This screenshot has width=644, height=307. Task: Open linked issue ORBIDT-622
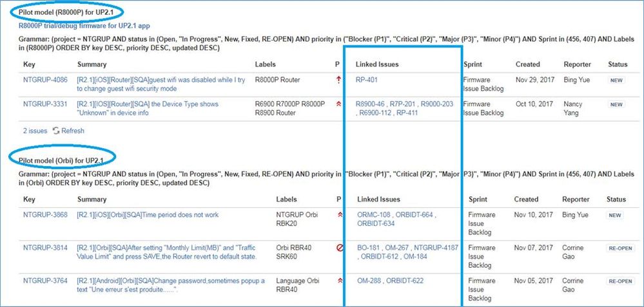click(x=405, y=281)
